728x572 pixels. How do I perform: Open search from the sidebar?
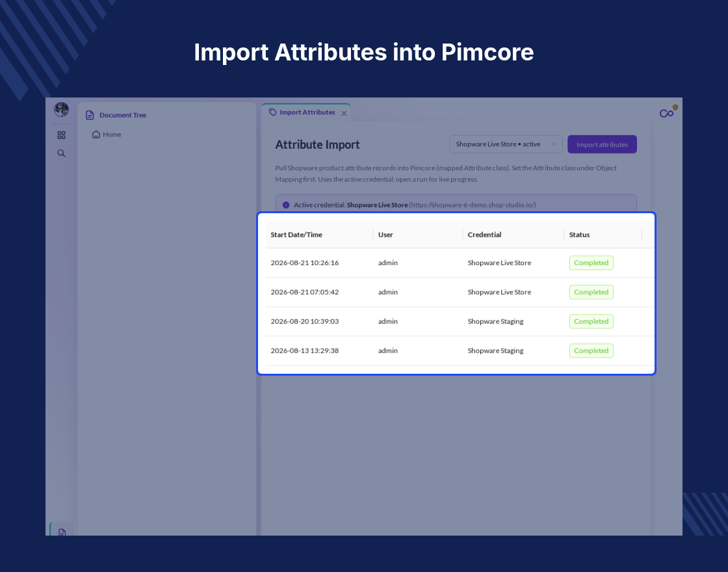pyautogui.click(x=61, y=153)
